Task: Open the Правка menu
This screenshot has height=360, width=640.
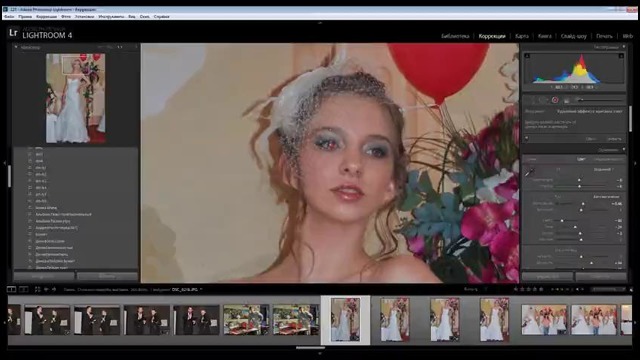Action: [25, 17]
